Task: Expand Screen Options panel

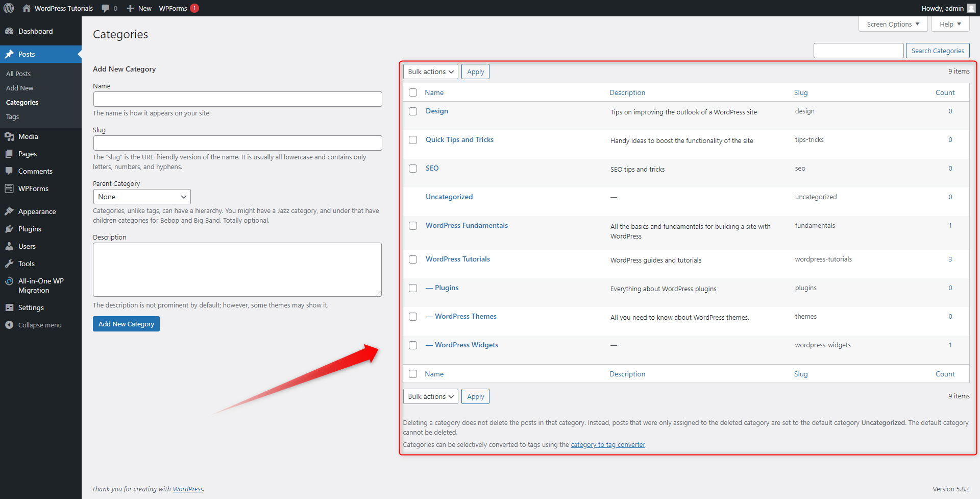Action: [893, 24]
